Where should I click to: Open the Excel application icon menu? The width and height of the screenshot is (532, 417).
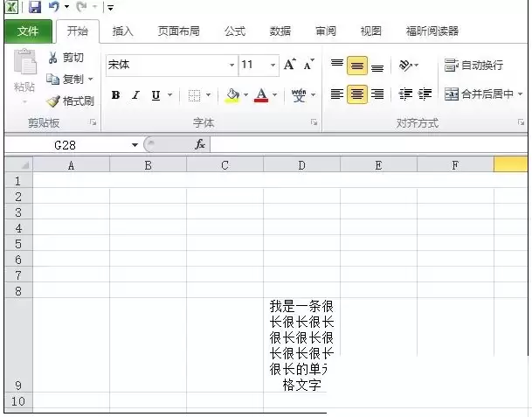[x=11, y=7]
